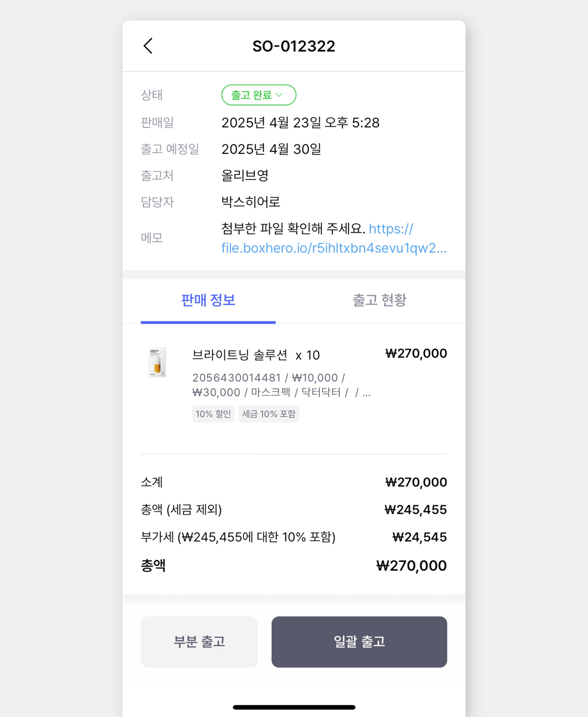Tap the 10% 할인 tag

[x=213, y=414]
